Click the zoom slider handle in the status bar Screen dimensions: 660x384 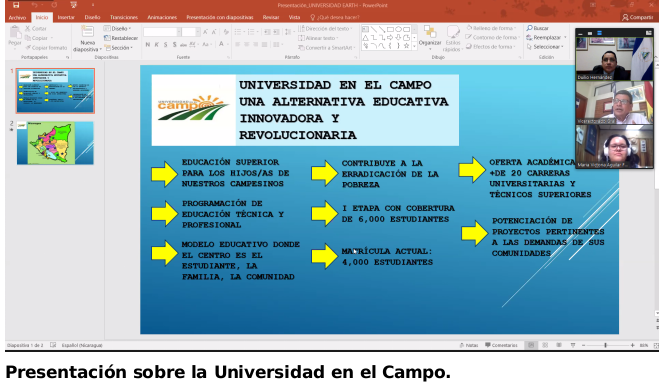click(605, 345)
